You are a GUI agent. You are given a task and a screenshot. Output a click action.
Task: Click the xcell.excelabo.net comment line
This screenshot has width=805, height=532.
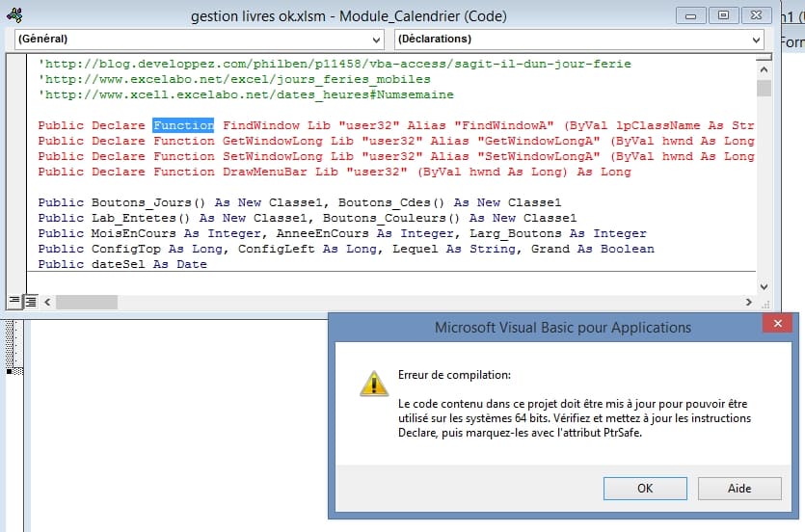point(246,94)
